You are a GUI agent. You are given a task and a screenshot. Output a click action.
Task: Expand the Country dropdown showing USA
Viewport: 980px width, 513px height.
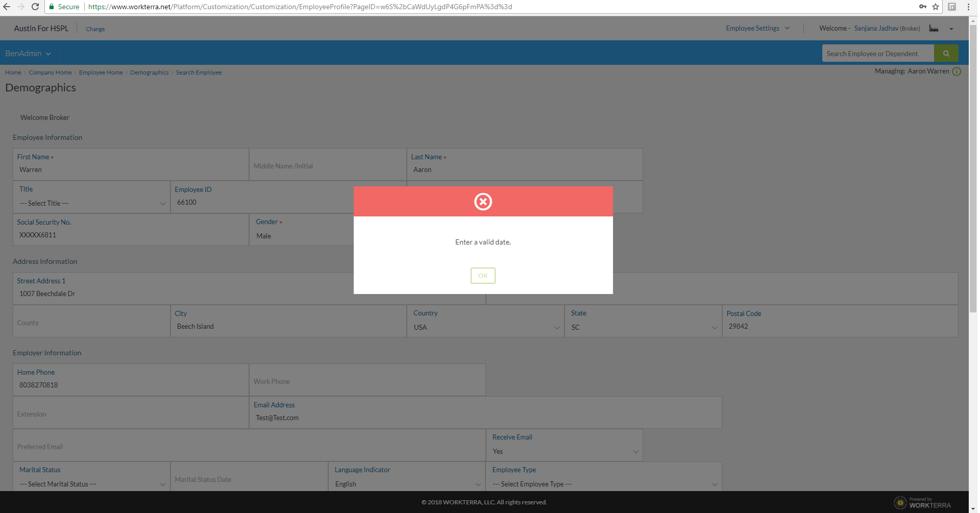485,327
